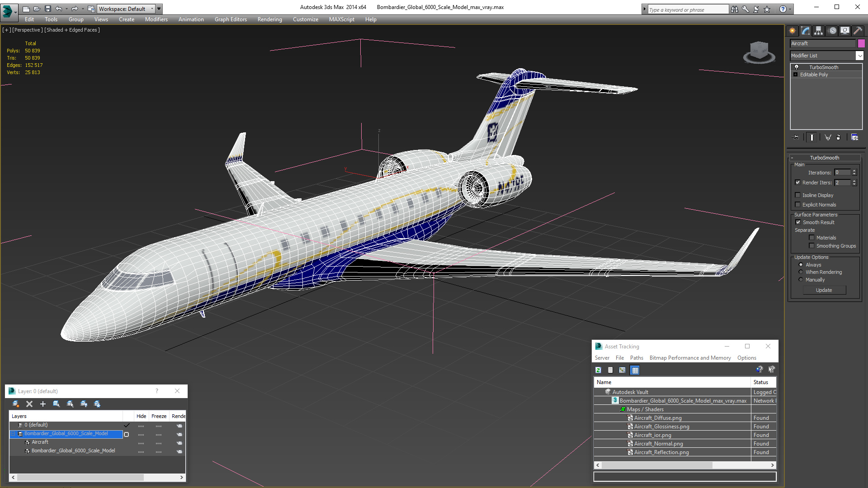
Task: Open the Modifier List dropdown
Action: tap(859, 56)
